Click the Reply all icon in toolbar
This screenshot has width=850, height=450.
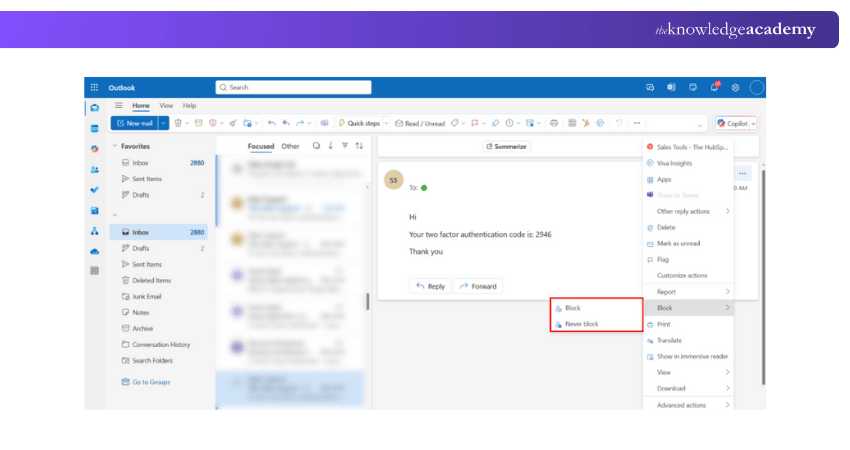286,123
